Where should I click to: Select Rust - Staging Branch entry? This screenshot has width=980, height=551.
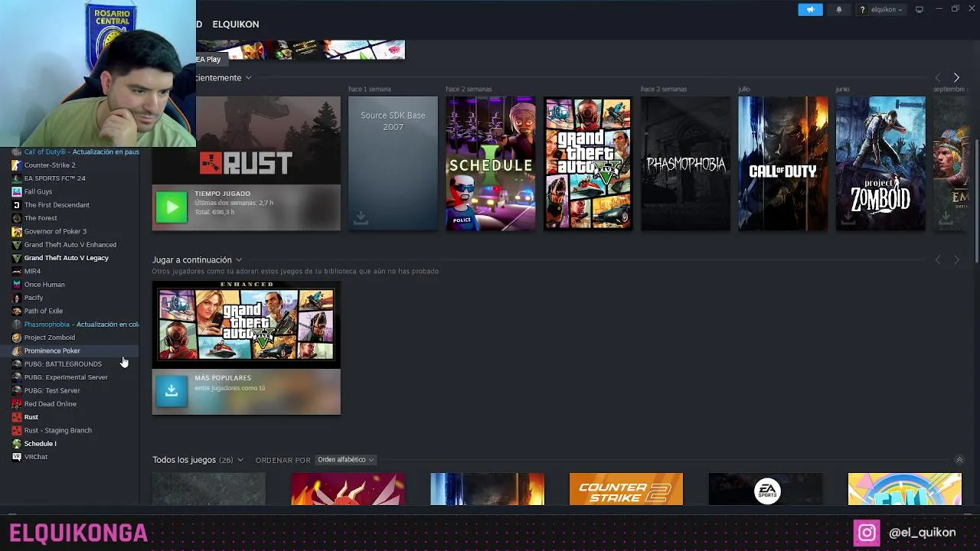pos(57,430)
